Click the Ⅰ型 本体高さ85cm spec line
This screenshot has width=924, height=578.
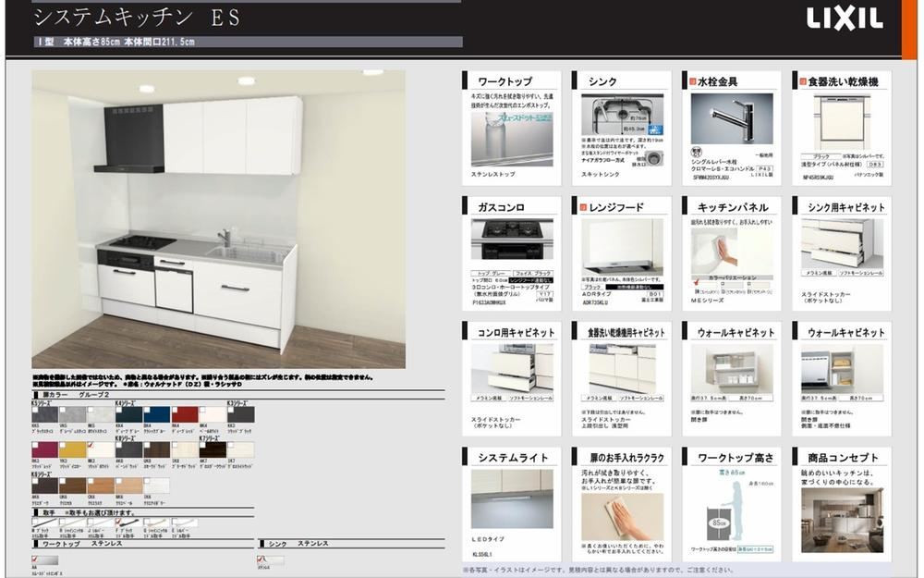(116, 42)
